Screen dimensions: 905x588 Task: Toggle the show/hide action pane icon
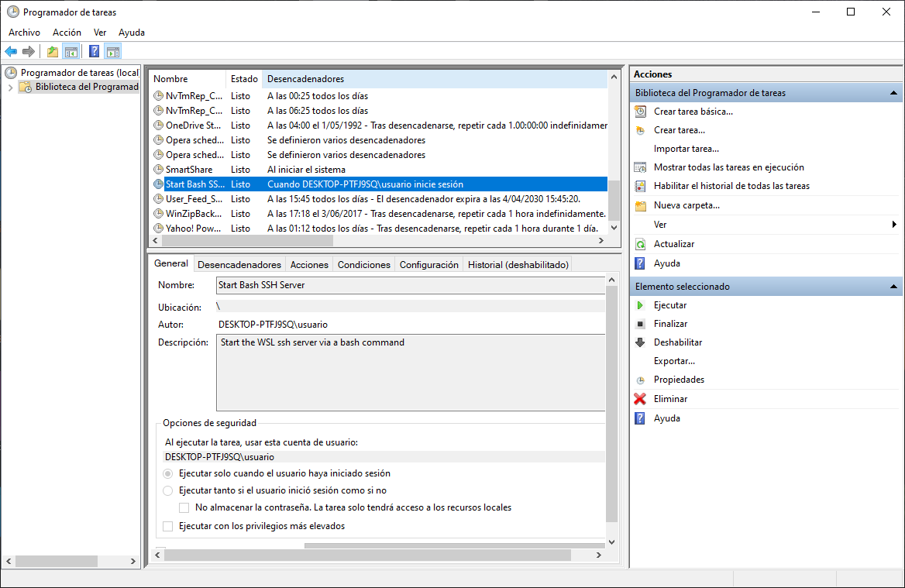coord(113,52)
